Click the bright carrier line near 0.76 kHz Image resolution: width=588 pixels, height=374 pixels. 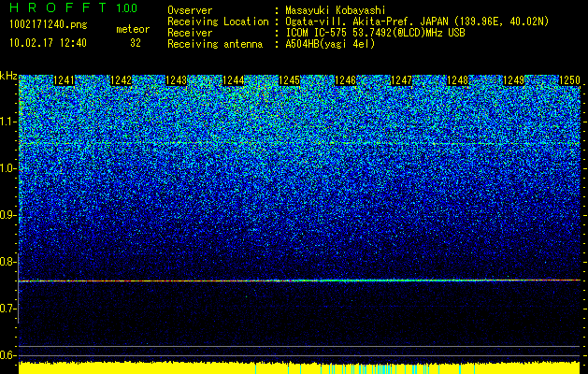pyautogui.click(x=299, y=280)
